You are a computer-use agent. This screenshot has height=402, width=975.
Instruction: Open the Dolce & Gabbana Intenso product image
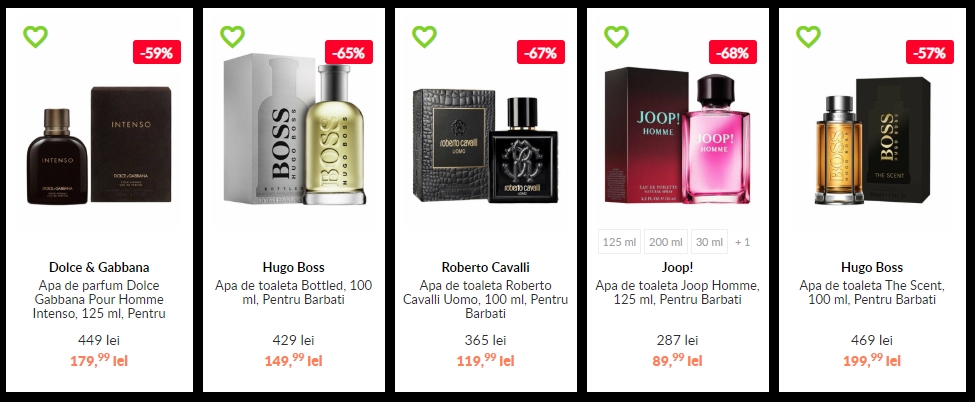coord(99,145)
